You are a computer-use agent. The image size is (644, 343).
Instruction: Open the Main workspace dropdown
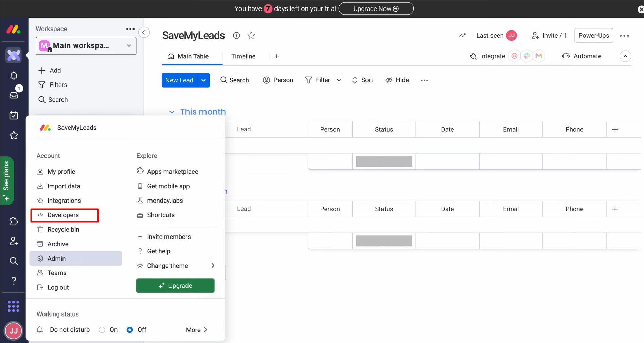coord(86,46)
